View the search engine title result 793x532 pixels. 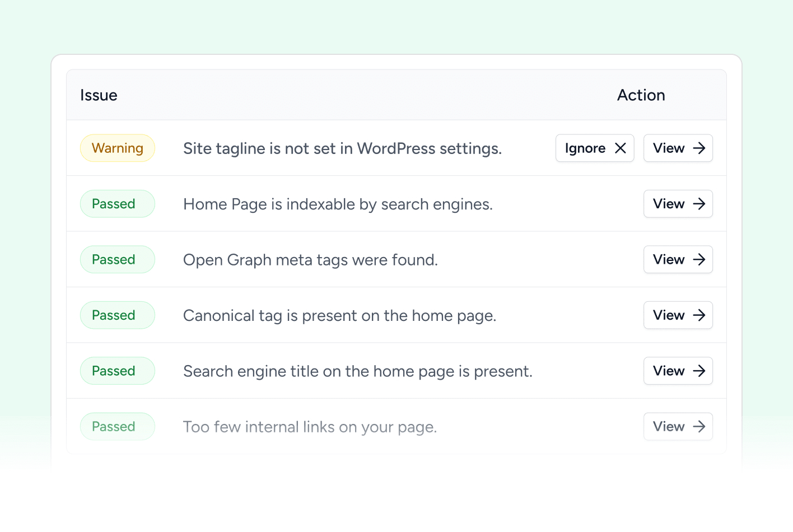[x=678, y=371]
